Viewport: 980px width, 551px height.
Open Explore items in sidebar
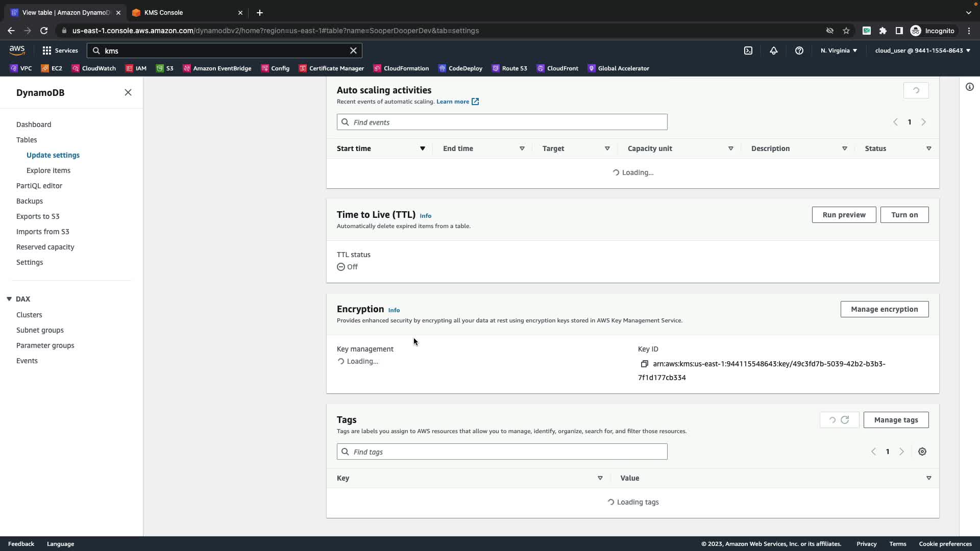pyautogui.click(x=48, y=170)
